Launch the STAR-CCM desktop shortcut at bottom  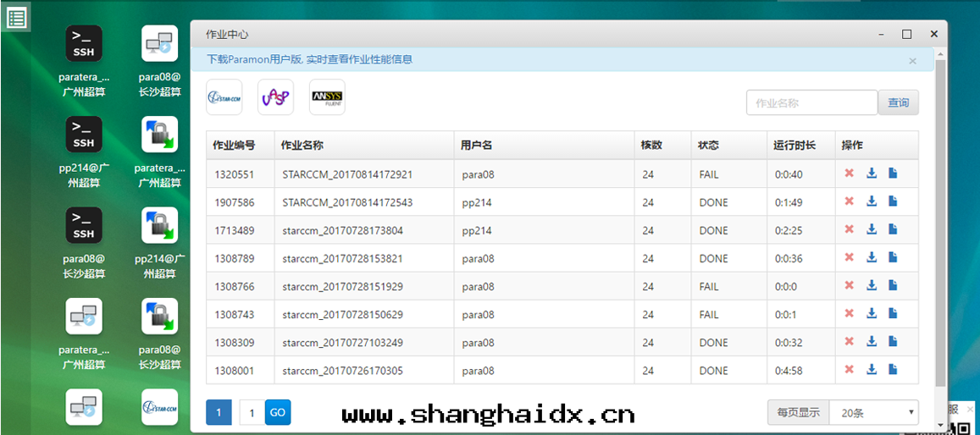coord(160,407)
